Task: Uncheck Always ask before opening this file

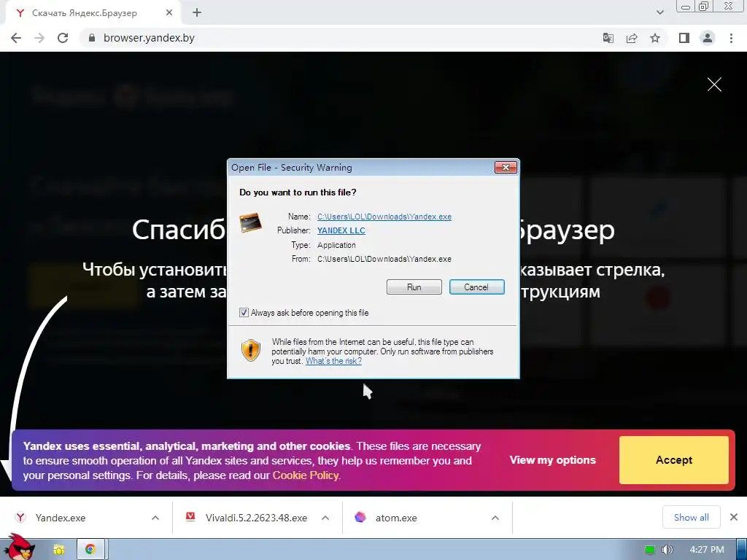Action: coord(244,313)
